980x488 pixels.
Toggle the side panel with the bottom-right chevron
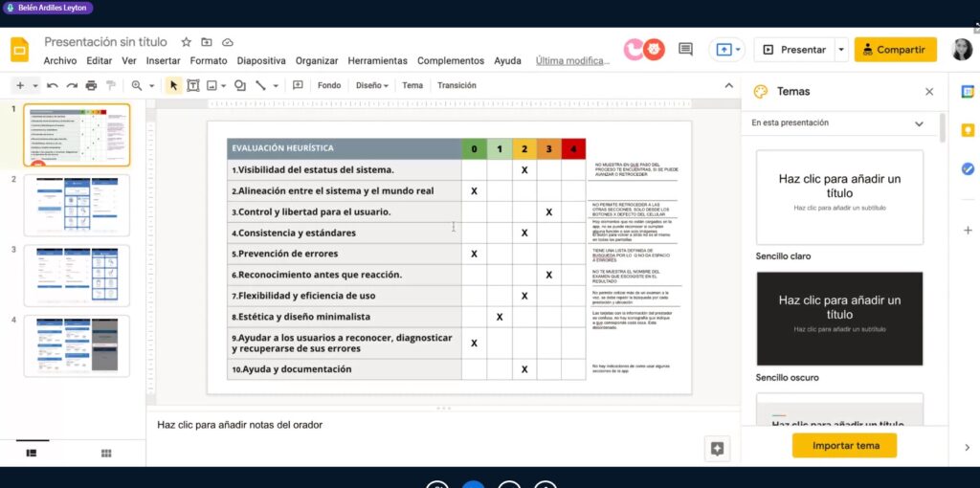tap(968, 448)
